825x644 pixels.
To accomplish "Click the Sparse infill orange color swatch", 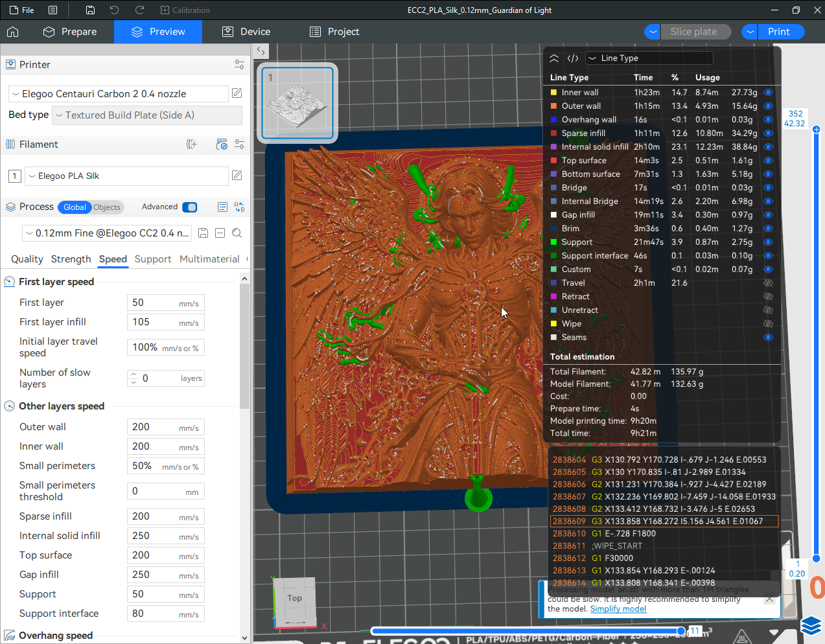I will pos(553,133).
